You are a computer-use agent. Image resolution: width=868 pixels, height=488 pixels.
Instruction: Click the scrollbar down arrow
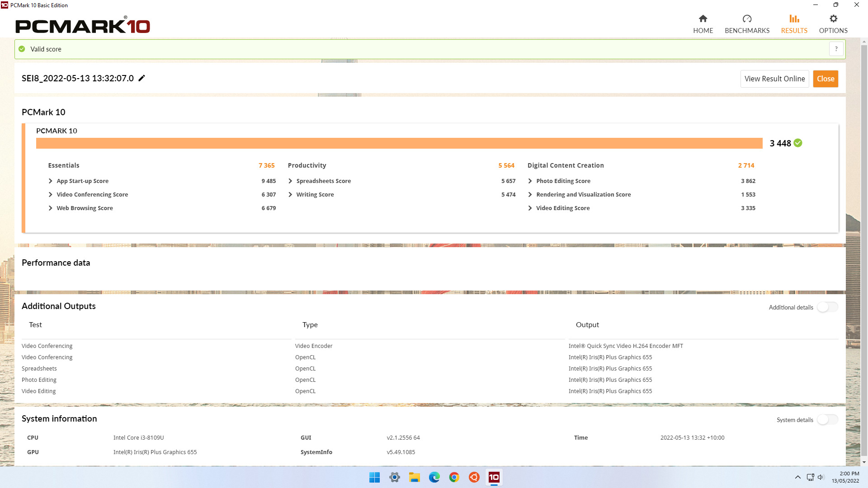point(864,462)
